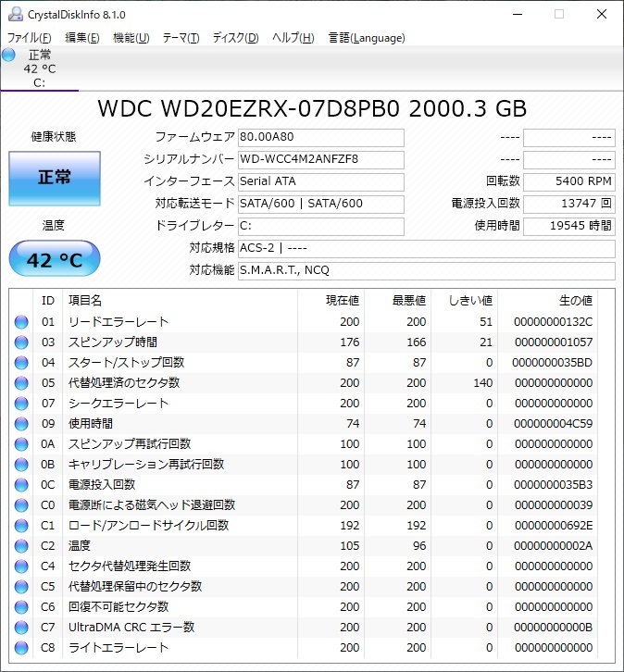Click the 生の値 column header
Image resolution: width=624 pixels, height=672 pixels.
click(x=548, y=301)
